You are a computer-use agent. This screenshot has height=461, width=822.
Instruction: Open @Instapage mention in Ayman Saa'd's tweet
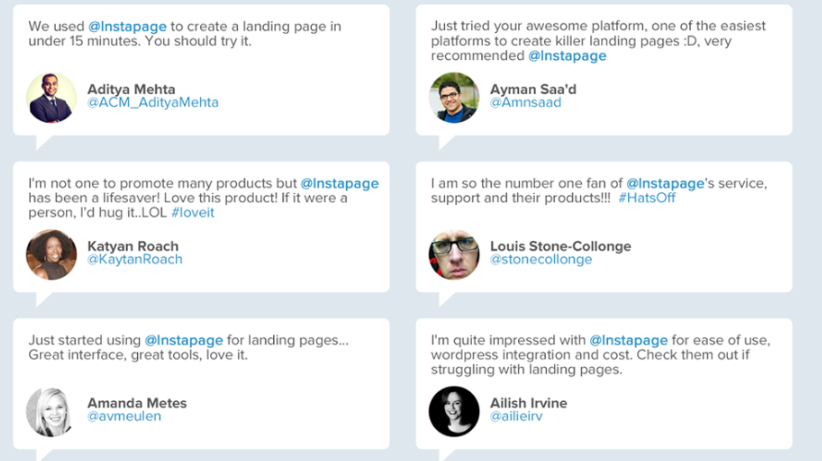click(x=567, y=56)
